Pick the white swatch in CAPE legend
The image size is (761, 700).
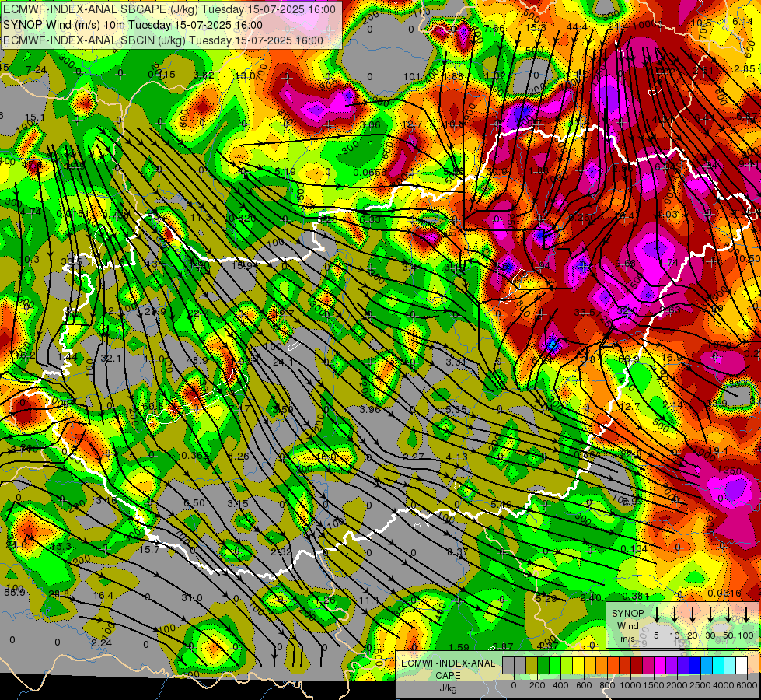click(742, 666)
